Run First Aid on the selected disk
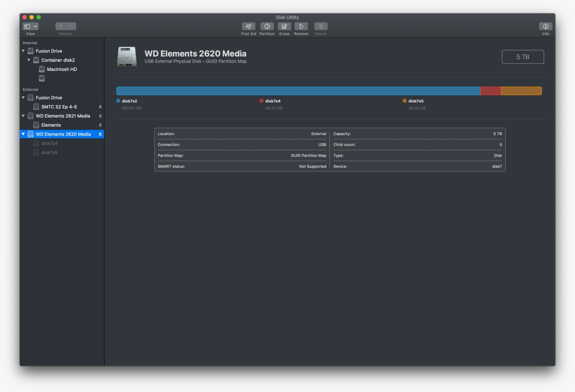 click(x=248, y=26)
